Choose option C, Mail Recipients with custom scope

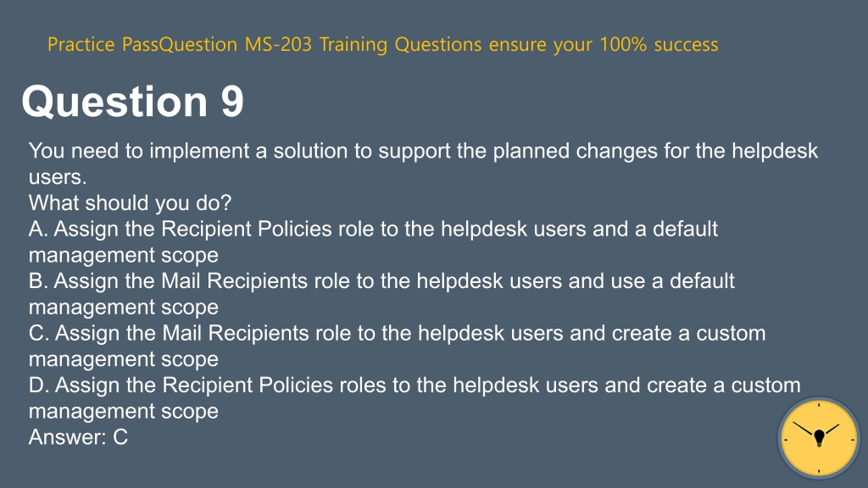coord(397,346)
